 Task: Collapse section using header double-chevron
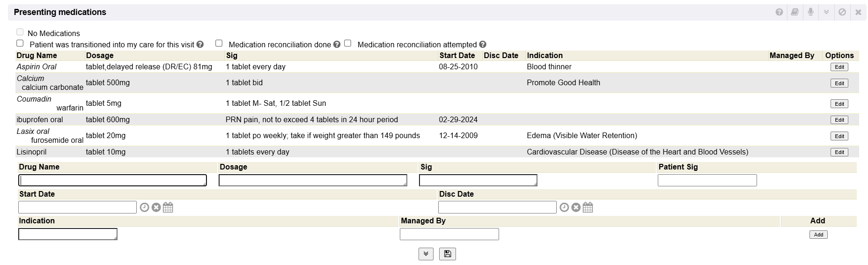(826, 12)
